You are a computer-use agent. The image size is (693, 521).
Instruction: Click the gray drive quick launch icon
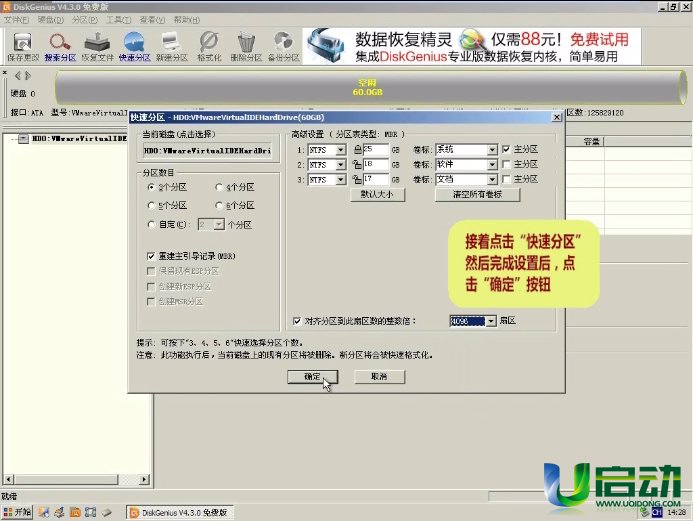pos(107,512)
